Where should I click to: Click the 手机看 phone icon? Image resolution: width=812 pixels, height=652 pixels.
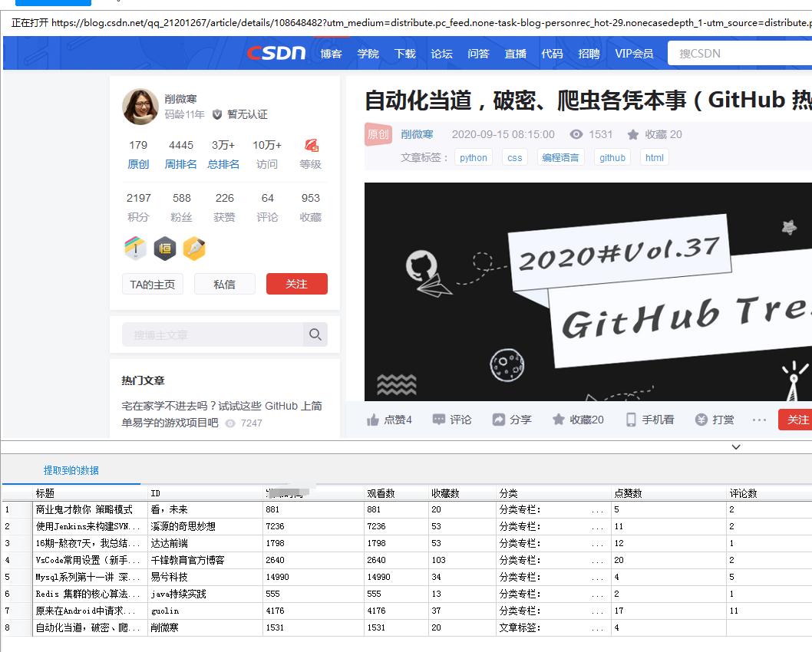pyautogui.click(x=631, y=420)
